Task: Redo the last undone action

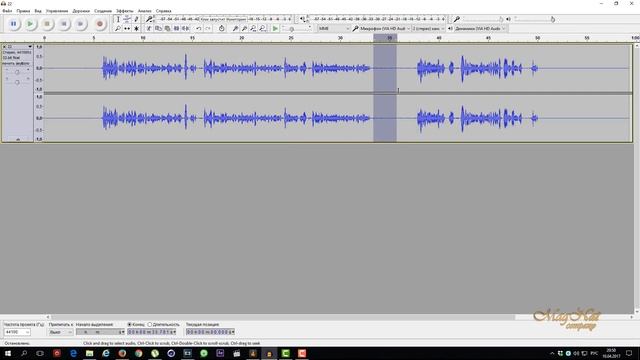Action: [x=208, y=29]
